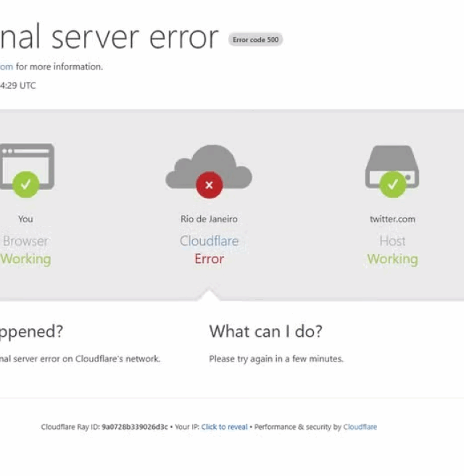This screenshot has height=476, width=464.
Task: Click the red 'Error' status text
Action: point(209,259)
